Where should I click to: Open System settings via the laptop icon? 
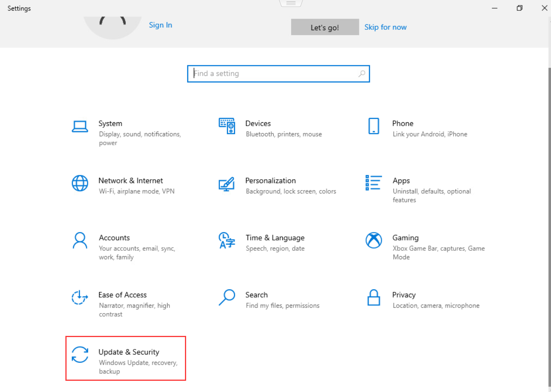pyautogui.click(x=80, y=127)
